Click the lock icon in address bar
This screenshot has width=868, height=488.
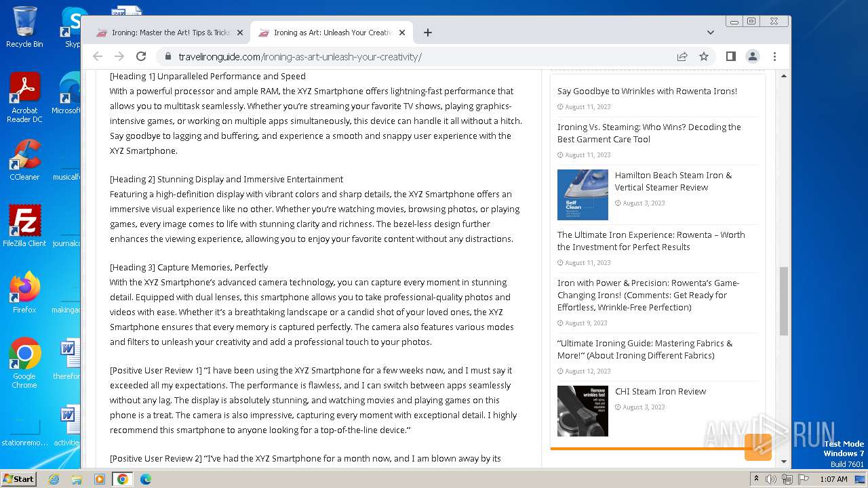[167, 57]
